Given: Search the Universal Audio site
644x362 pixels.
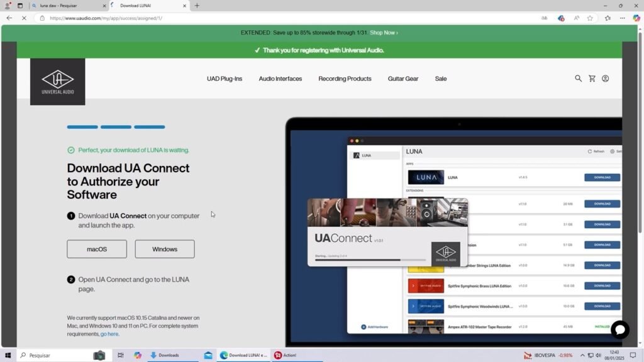Looking at the screenshot, I should (x=578, y=78).
